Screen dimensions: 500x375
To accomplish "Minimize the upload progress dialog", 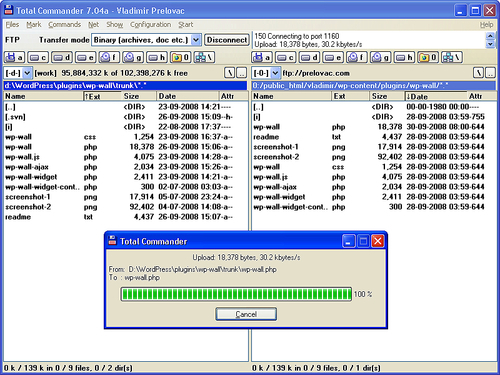I will (x=348, y=241).
